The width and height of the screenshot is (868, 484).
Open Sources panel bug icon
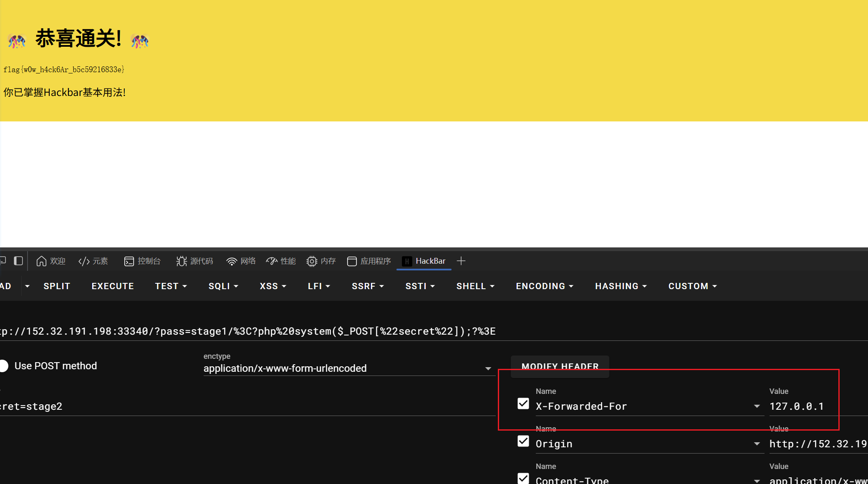(182, 261)
